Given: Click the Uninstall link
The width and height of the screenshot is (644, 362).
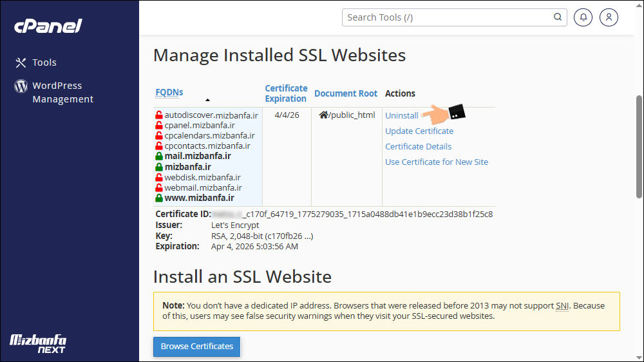Looking at the screenshot, I should 401,115.
